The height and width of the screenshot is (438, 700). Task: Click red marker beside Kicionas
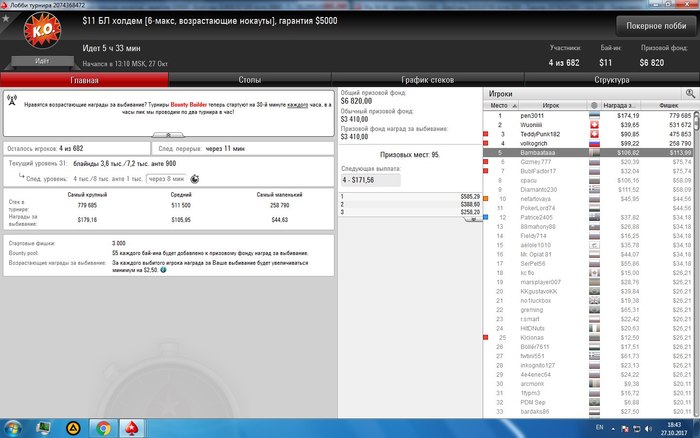point(486,338)
